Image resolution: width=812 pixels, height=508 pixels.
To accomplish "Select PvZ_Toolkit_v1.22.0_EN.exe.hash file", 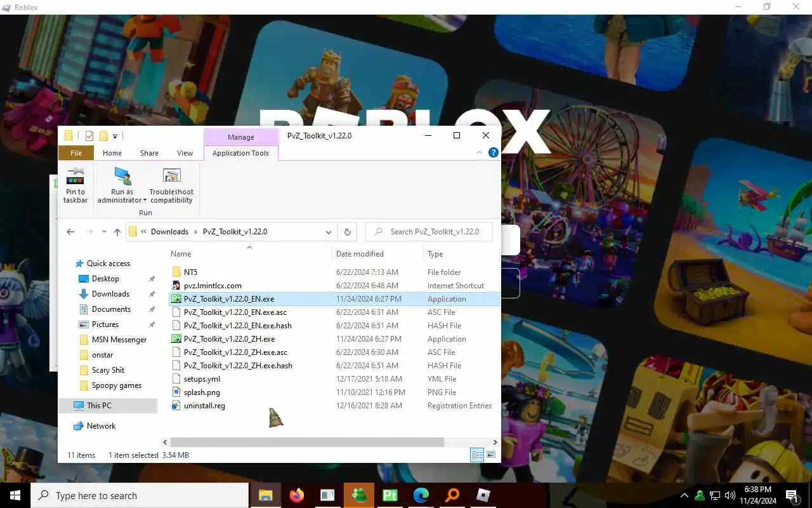I will [238, 326].
